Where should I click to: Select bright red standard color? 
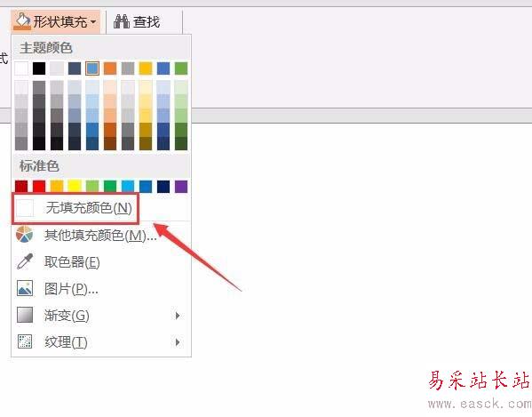tap(39, 187)
